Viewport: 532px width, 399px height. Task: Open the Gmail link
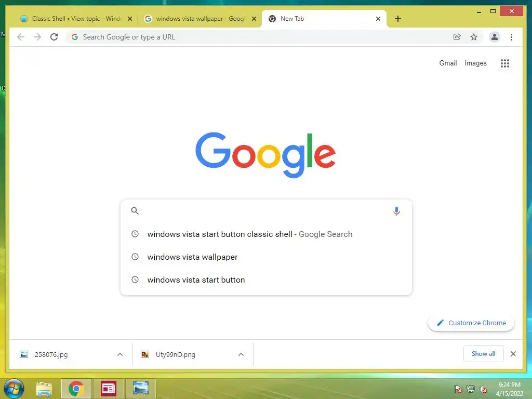pos(448,63)
